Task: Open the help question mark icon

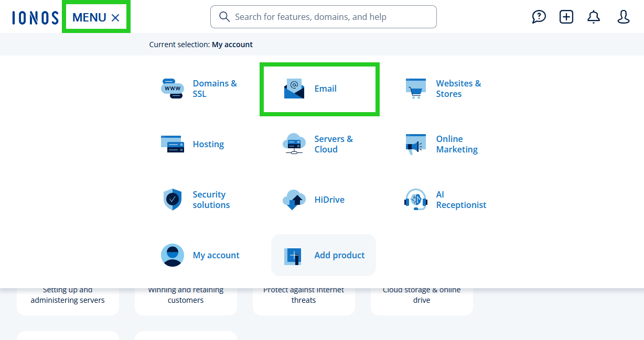Action: [x=539, y=17]
